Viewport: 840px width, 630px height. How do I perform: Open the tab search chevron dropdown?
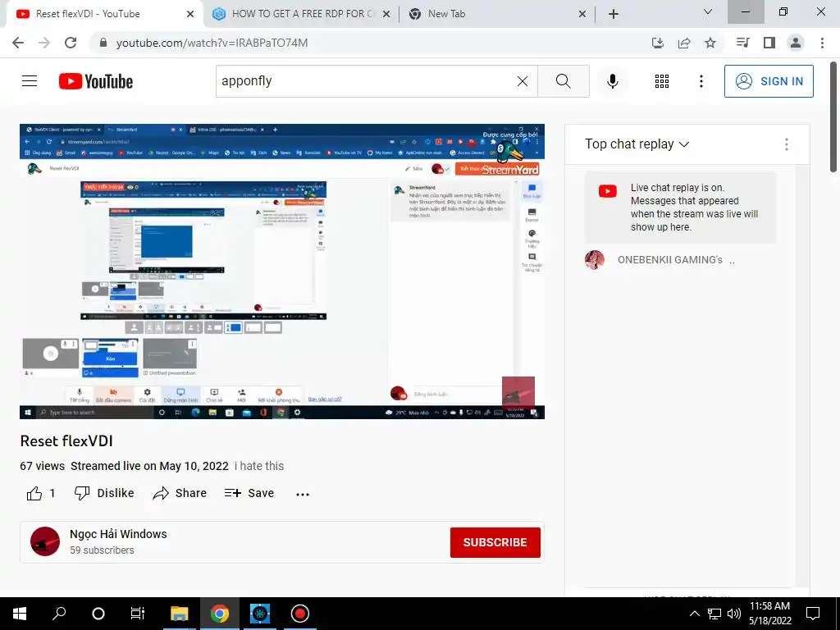(x=708, y=11)
